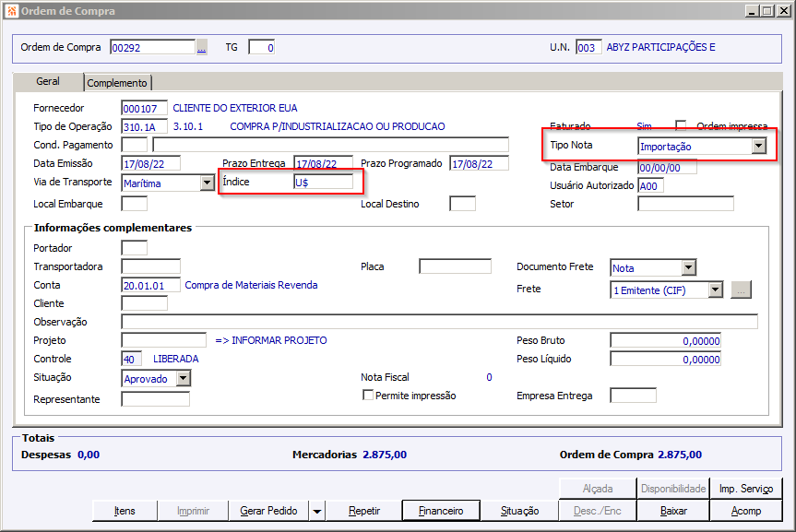Focus the Conta field 20.01.01

tap(150, 285)
